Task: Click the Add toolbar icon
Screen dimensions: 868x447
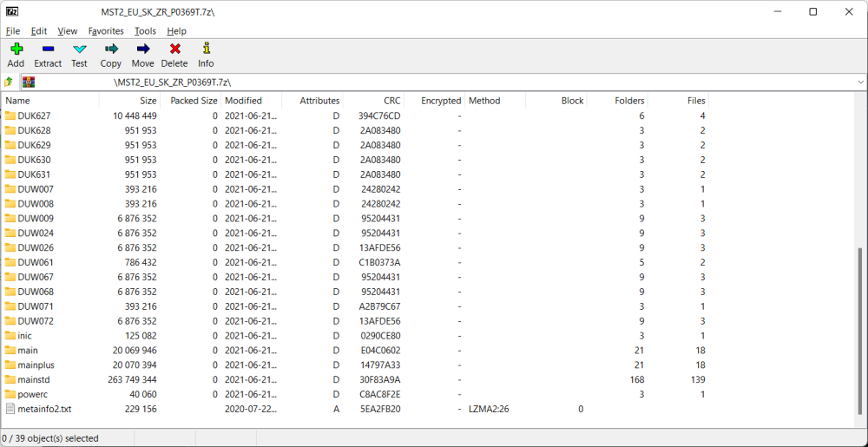Action: point(16,49)
